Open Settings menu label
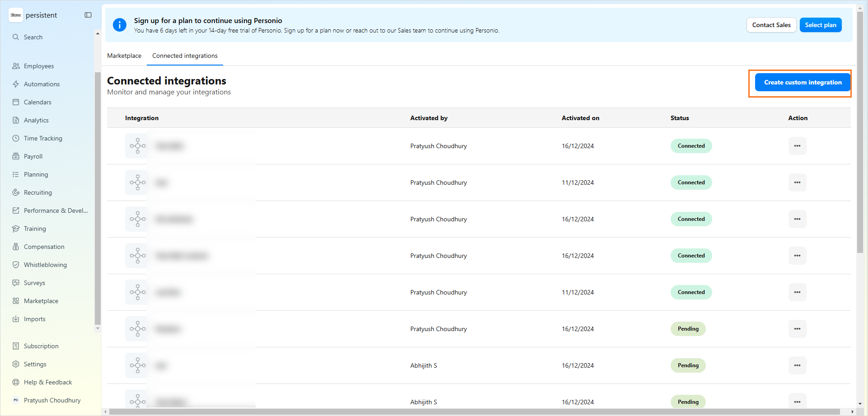The height and width of the screenshot is (416, 868). [35, 364]
